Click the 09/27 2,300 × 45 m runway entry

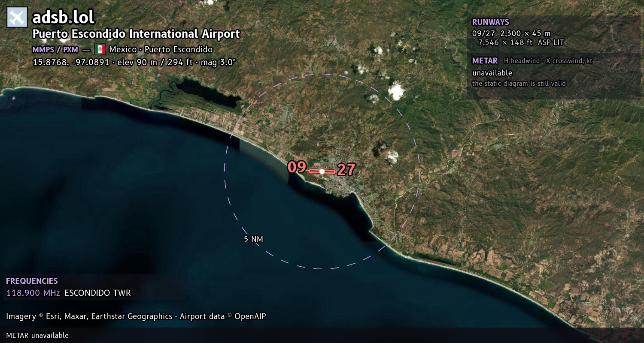pos(511,33)
